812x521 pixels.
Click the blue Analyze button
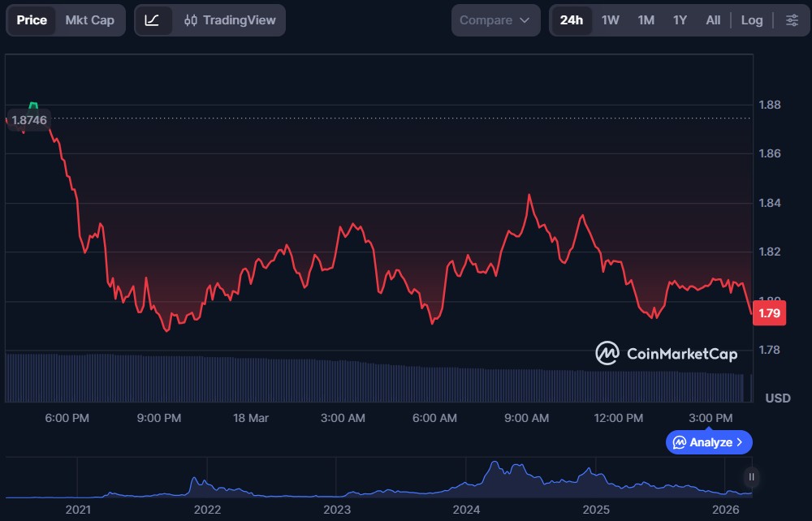tap(707, 442)
